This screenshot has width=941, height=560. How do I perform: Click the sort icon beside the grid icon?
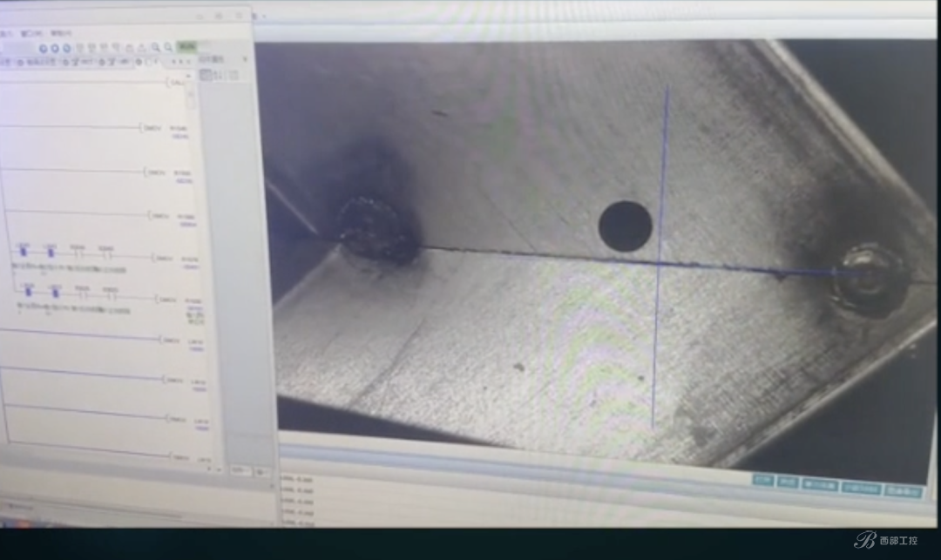click(x=219, y=75)
